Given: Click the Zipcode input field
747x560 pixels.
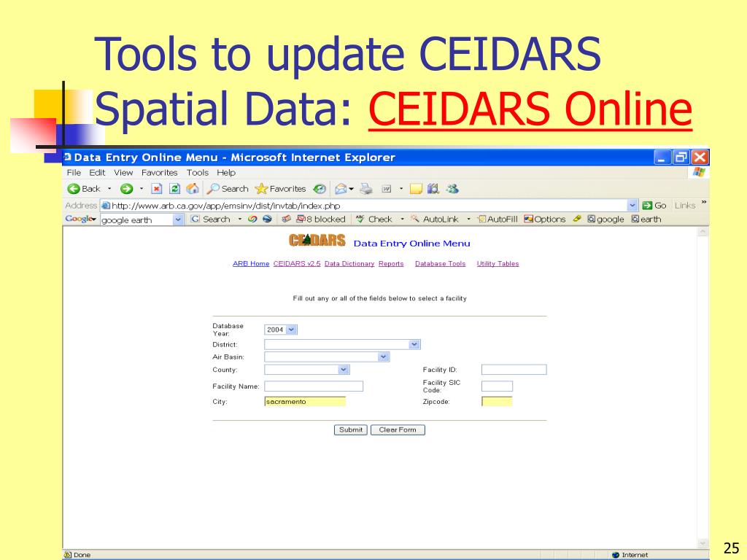Looking at the screenshot, I should (x=497, y=402).
